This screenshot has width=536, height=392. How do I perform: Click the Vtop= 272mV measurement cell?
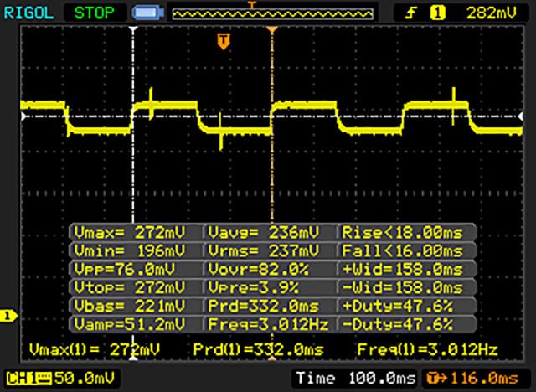pyautogui.click(x=136, y=288)
